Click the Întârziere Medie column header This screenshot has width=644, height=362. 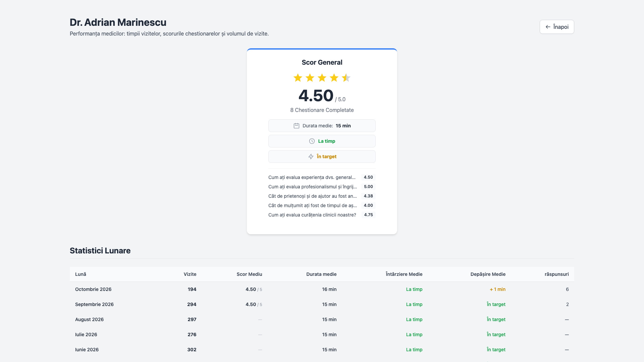click(404, 274)
